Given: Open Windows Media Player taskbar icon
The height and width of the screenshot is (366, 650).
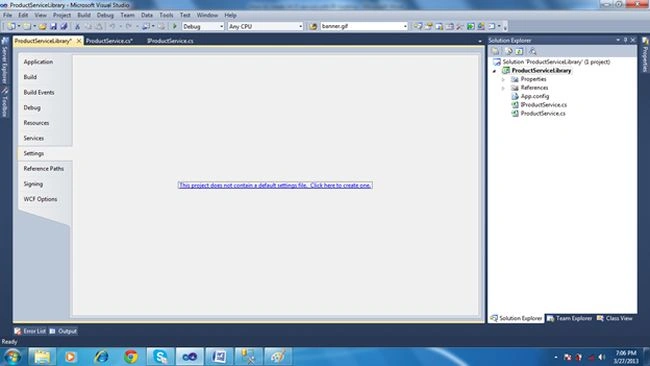Looking at the screenshot, I should 71,356.
